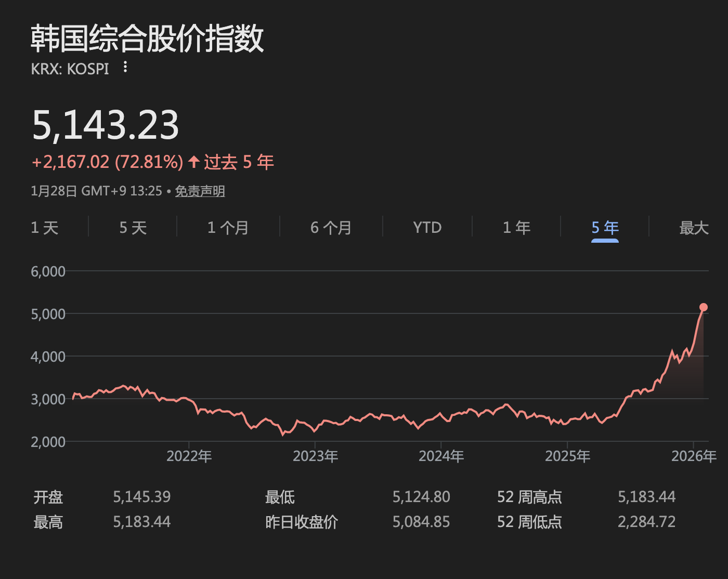Open the 免责声明 disclaimer link
728x579 pixels.
point(200,191)
